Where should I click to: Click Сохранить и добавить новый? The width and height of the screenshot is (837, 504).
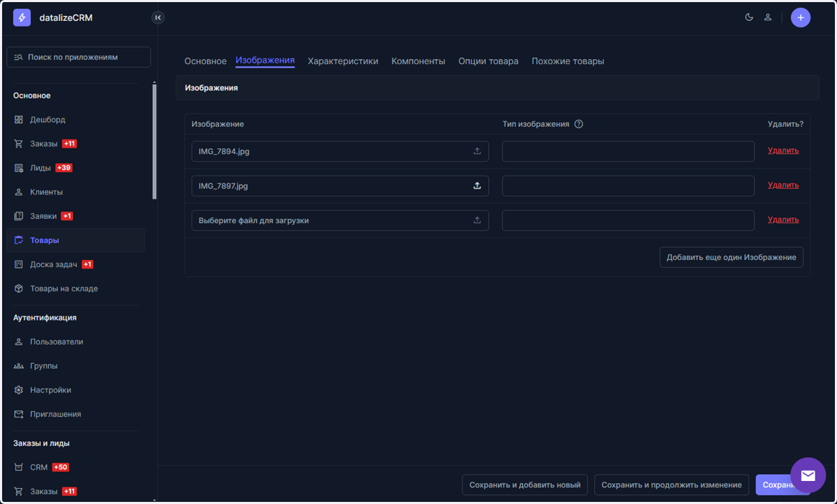(x=525, y=485)
